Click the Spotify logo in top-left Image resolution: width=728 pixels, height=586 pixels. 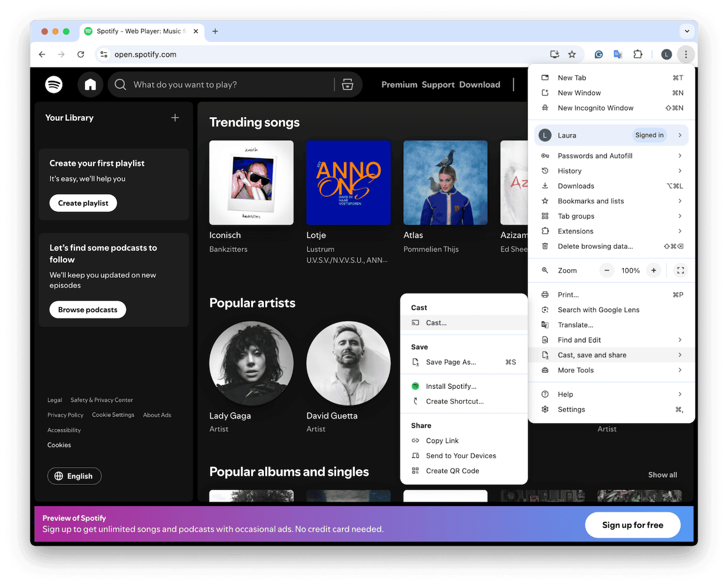click(54, 84)
